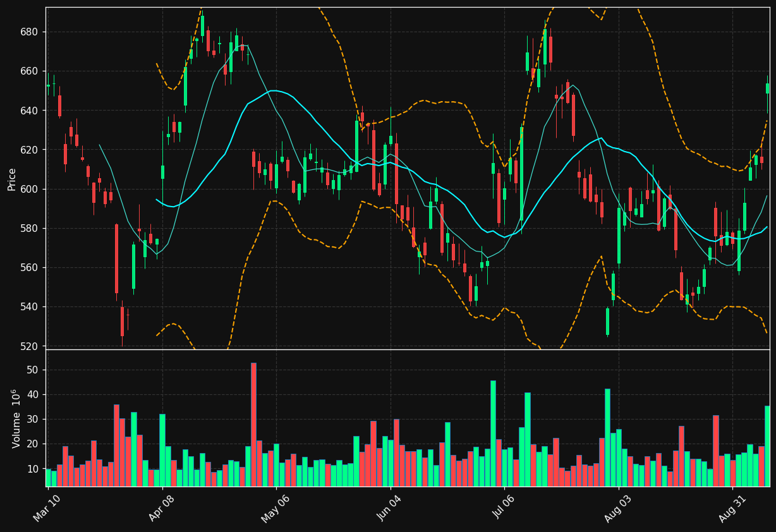Click the 'Aug 31' date label
This screenshot has width=776, height=532.
coord(732,508)
